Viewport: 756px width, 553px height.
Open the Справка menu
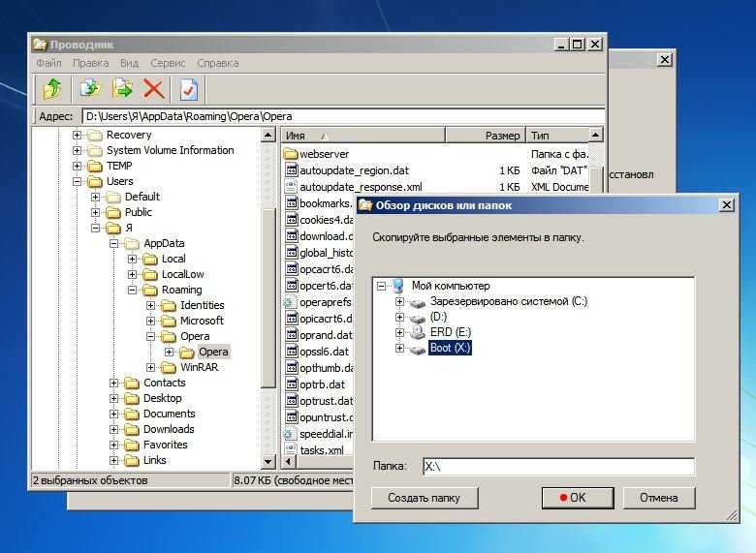click(x=217, y=63)
